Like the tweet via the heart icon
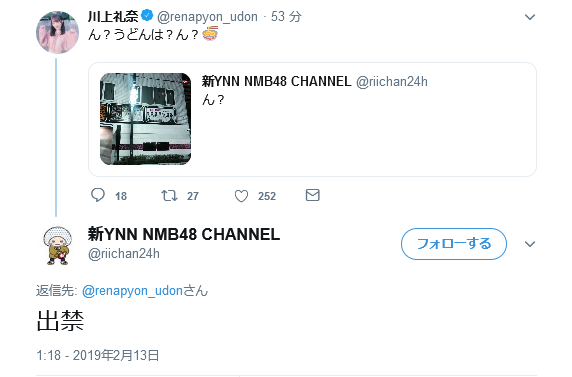Viewport: 572px width, 377px height. [241, 196]
